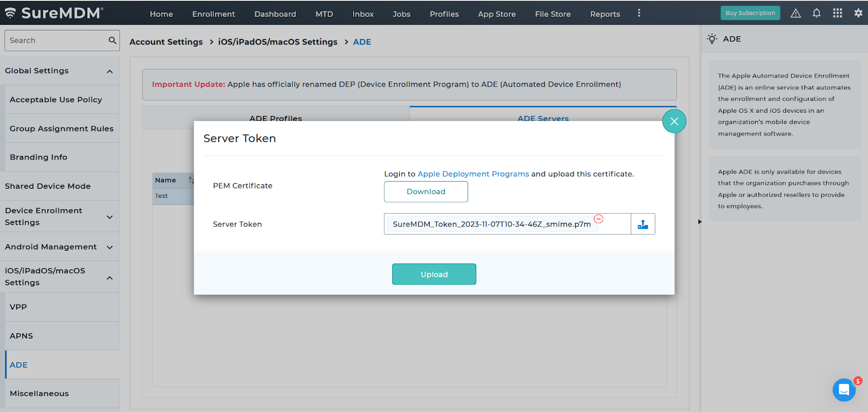Click the search magnifier icon

(112, 40)
